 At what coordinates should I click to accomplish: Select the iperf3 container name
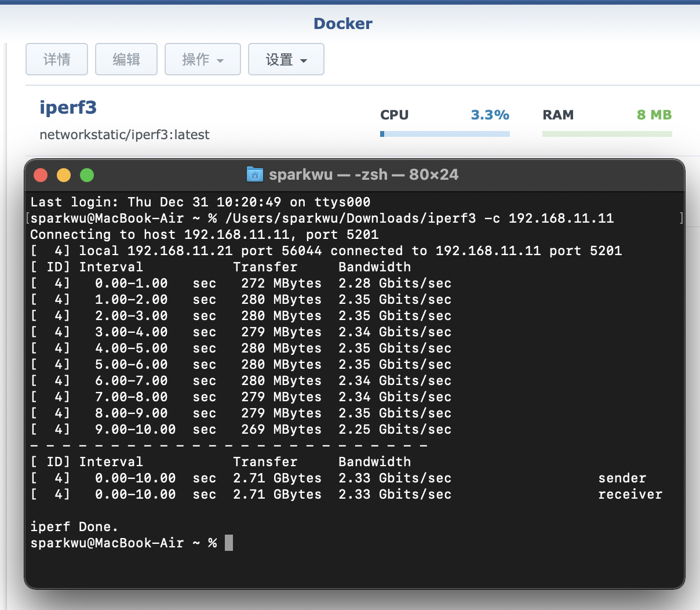(68, 108)
